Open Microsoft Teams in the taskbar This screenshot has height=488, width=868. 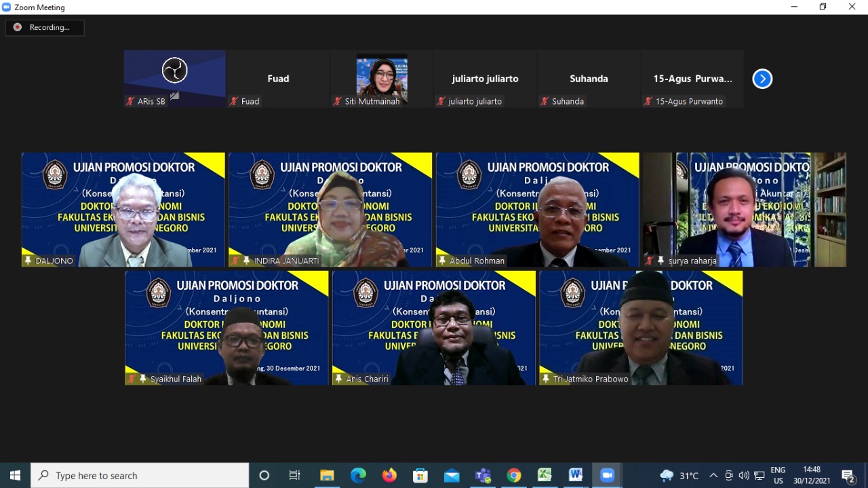pos(483,475)
